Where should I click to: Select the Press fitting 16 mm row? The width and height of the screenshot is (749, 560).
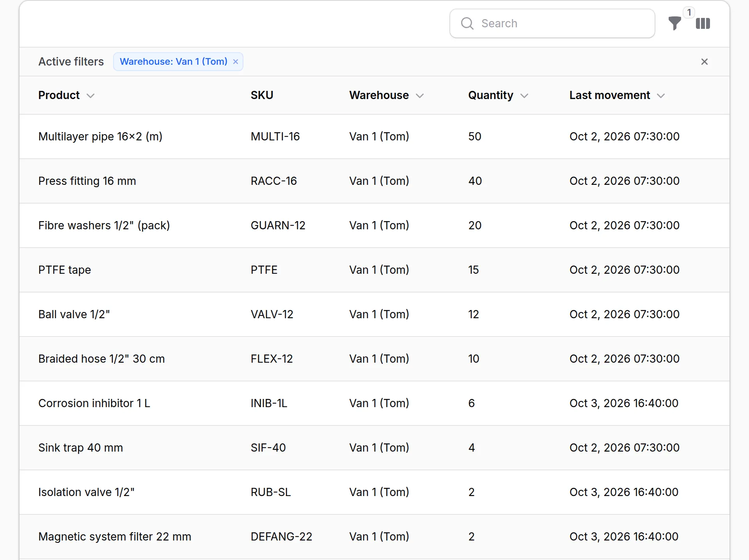[374, 181]
